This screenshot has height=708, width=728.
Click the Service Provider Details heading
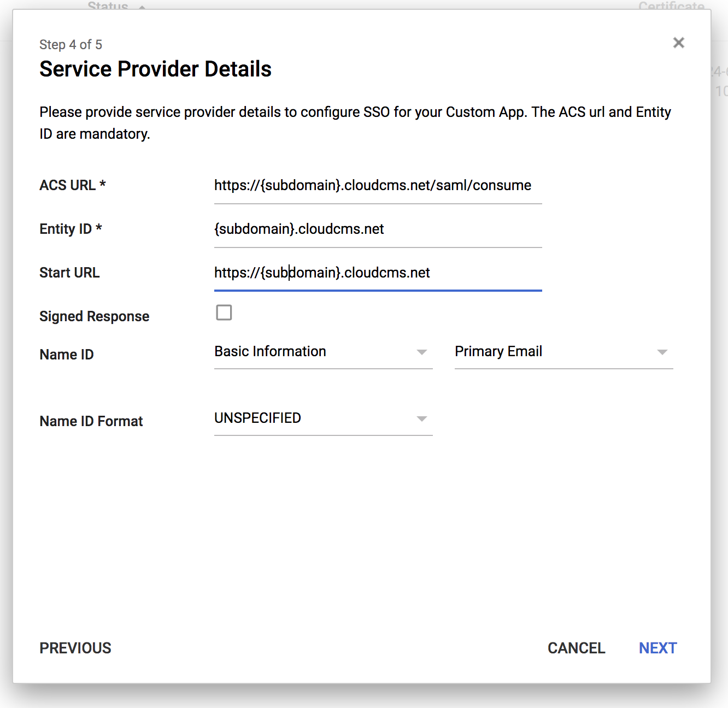click(x=155, y=69)
